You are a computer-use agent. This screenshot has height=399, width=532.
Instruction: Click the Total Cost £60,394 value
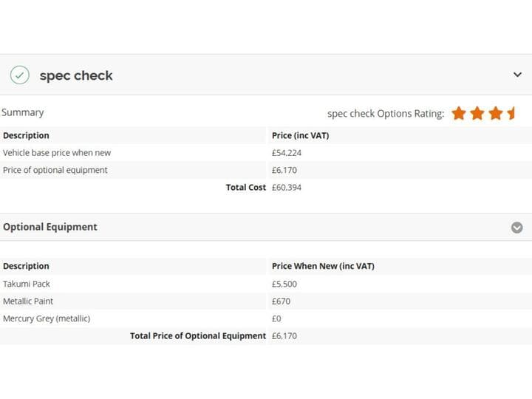287,187
